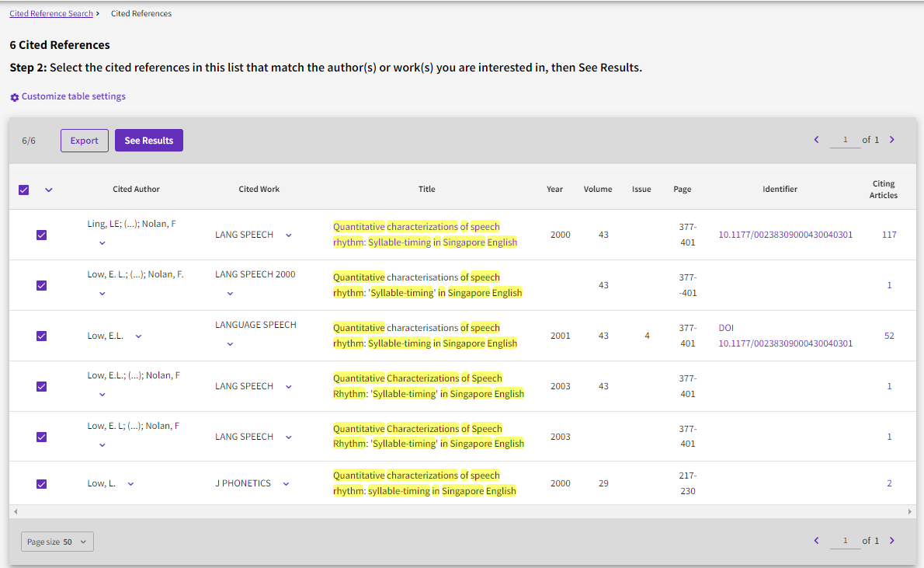The height and width of the screenshot is (568, 924).
Task: Open the 117 citing articles link
Action: 889,235
